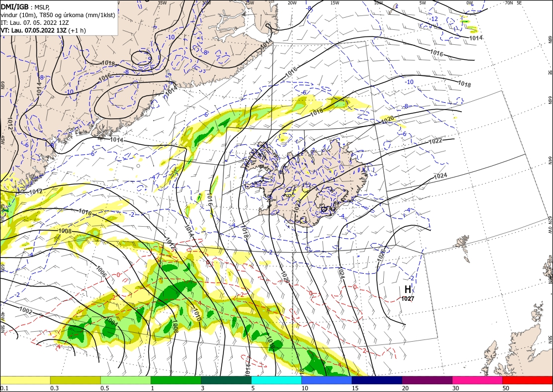This screenshot has width=553, height=392.
Task: Click the '15W' longitude label
Action: pos(335,3)
